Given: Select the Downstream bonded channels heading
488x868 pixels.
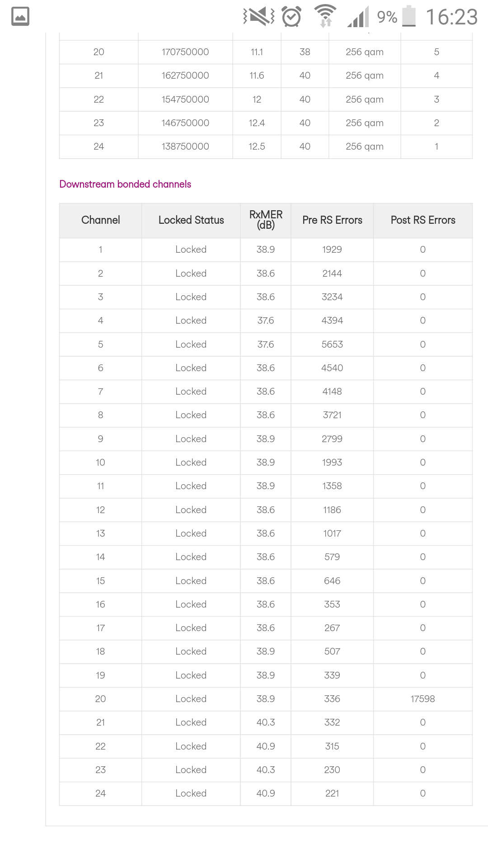Looking at the screenshot, I should coord(125,184).
